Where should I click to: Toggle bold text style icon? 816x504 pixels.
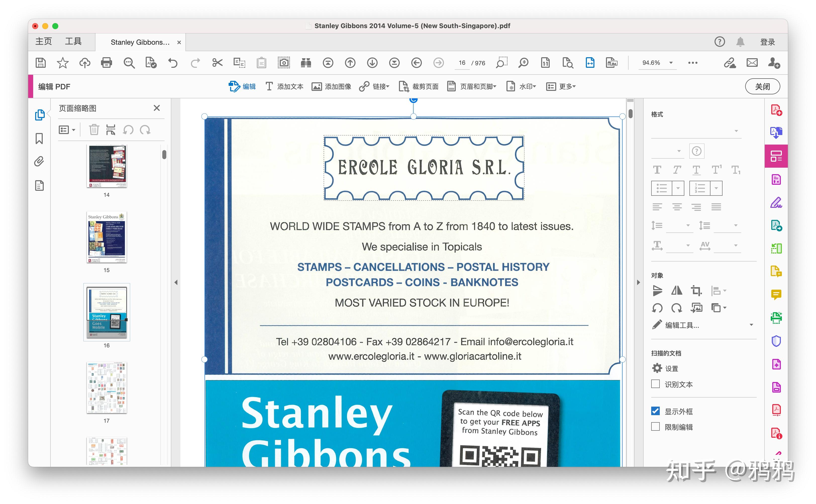point(657,170)
